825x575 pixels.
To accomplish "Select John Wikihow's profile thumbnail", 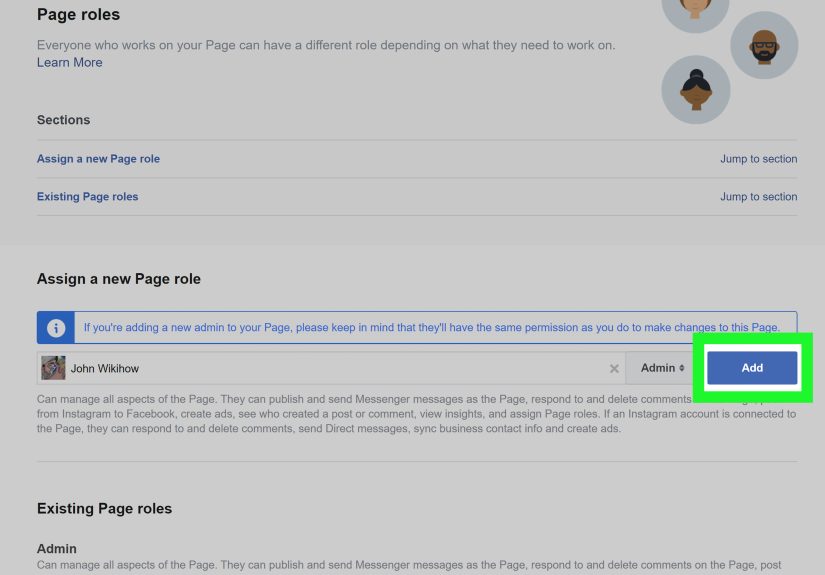I will pyautogui.click(x=53, y=368).
